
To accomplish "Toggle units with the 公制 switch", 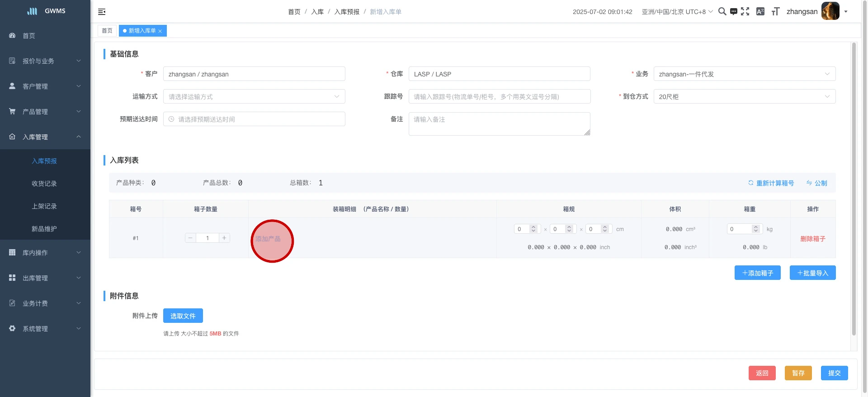I will [816, 183].
